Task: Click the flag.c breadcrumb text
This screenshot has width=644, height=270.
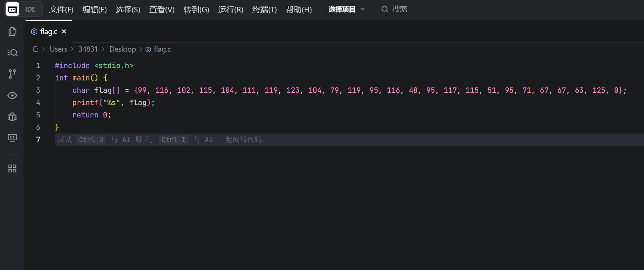Action: (x=162, y=49)
